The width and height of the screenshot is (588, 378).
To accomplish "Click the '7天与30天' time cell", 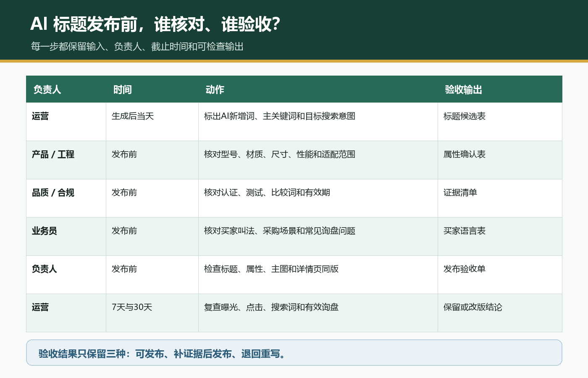I will click(x=152, y=313).
